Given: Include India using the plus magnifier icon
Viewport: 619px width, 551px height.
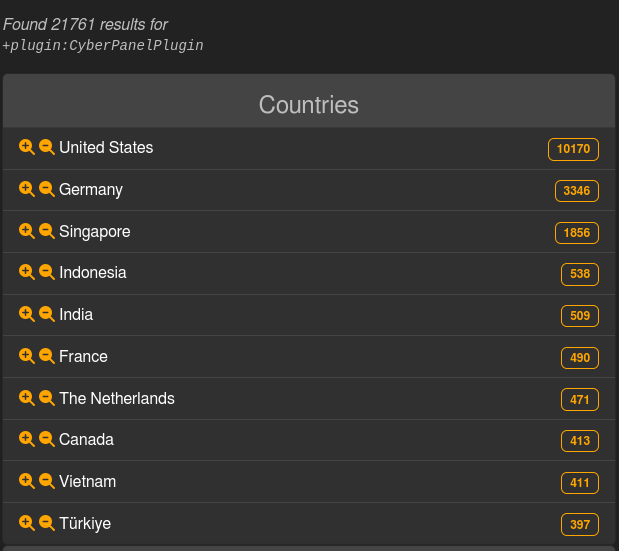Looking at the screenshot, I should coord(27,314).
